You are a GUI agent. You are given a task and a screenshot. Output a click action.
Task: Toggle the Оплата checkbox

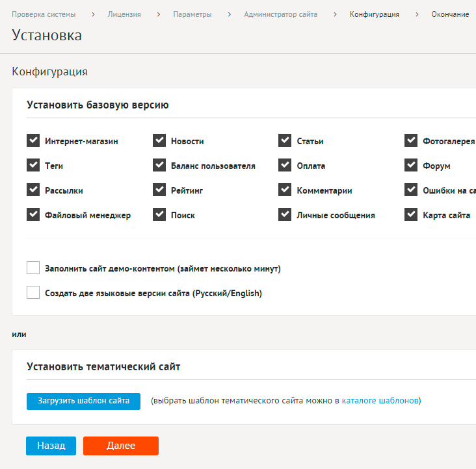(x=285, y=165)
